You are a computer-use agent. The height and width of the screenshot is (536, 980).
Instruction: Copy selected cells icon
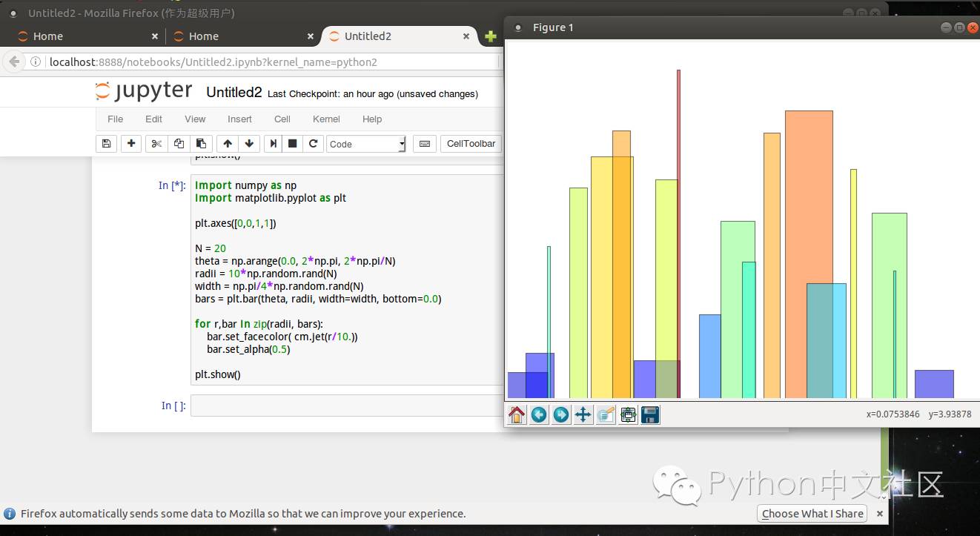pos(179,144)
